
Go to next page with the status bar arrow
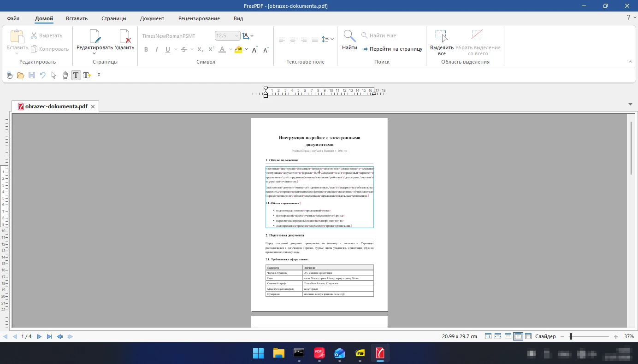coord(39,337)
